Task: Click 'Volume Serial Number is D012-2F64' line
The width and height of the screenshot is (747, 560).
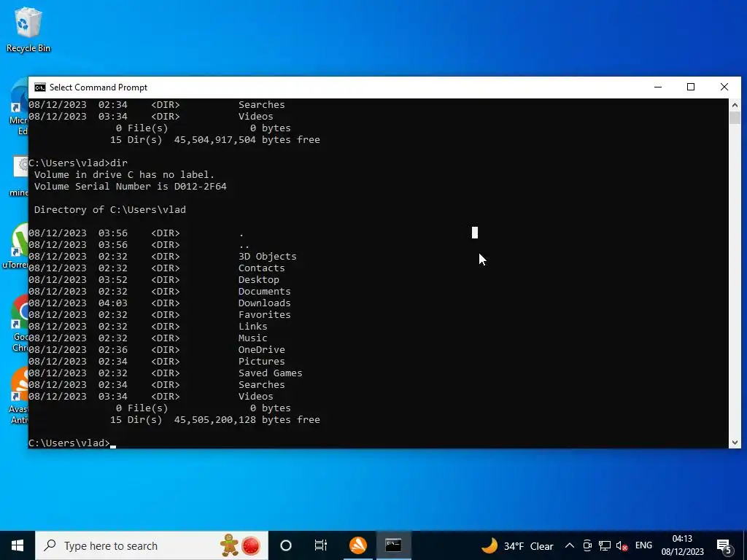Action: pyautogui.click(x=131, y=187)
